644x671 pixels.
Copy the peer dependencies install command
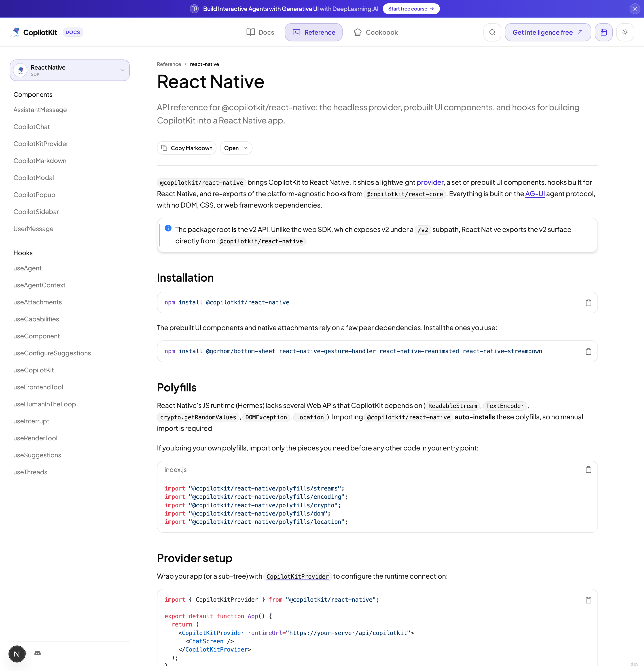click(x=588, y=352)
